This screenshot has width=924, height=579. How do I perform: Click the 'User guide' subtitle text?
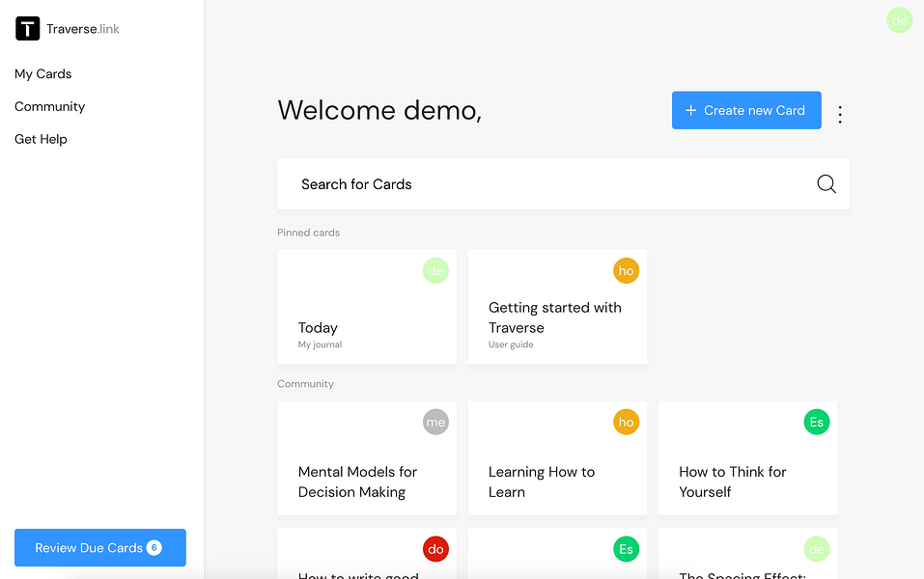pyautogui.click(x=511, y=345)
